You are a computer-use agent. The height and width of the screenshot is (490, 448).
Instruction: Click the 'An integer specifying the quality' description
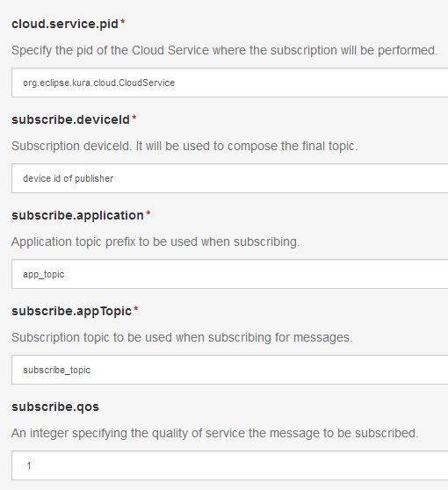coord(215,434)
